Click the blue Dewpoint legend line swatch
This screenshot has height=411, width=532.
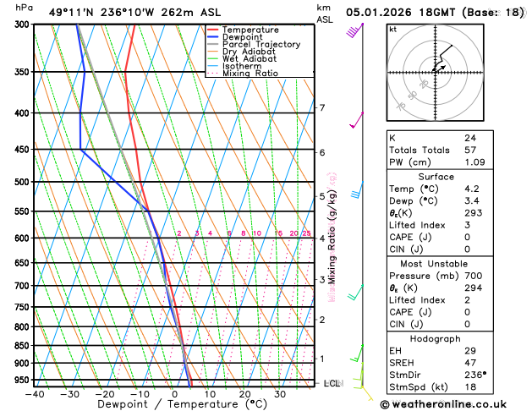click(213, 37)
